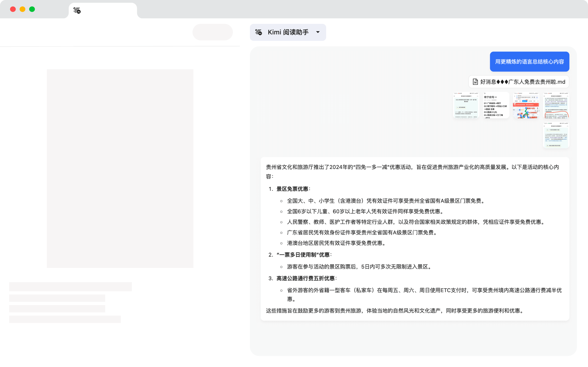Click the AI badge inside the Kimi tab icon
Screen dimensions: 588x367
pyautogui.click(x=79, y=12)
